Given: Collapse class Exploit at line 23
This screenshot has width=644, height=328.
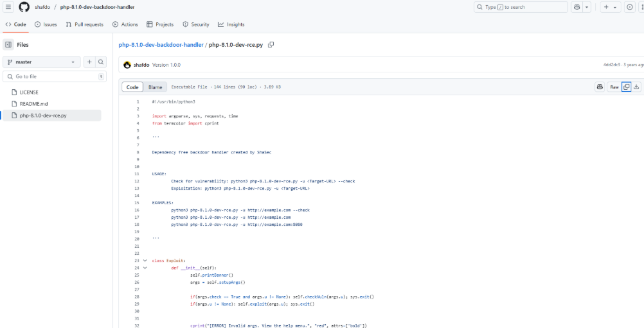Looking at the screenshot, I should coord(145,261).
